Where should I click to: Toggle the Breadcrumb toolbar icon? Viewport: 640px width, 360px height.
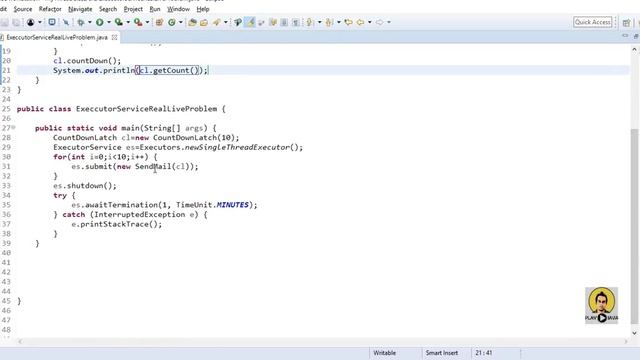point(238,22)
